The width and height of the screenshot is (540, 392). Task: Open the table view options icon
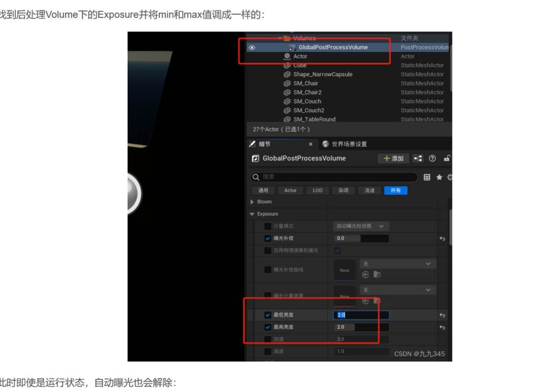[427, 178]
